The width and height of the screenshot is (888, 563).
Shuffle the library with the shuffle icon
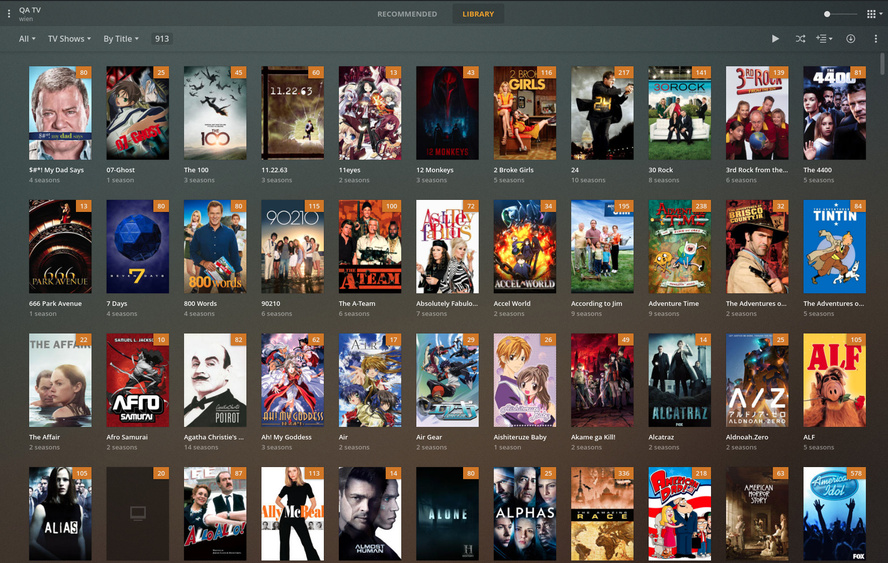(x=800, y=39)
